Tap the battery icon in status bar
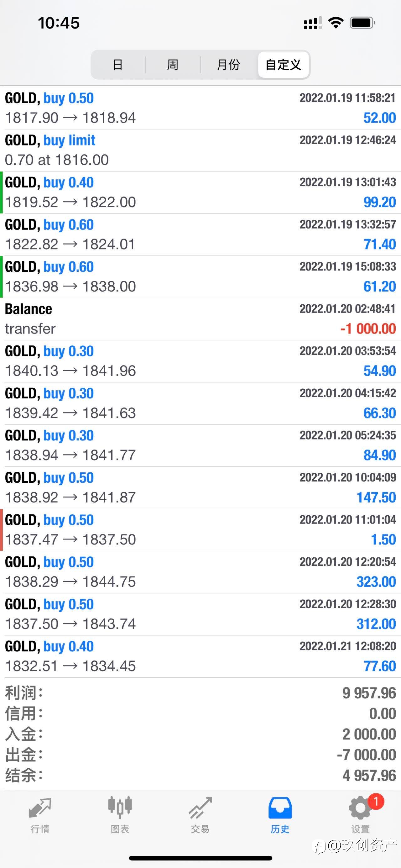401x868 pixels. 362,23
